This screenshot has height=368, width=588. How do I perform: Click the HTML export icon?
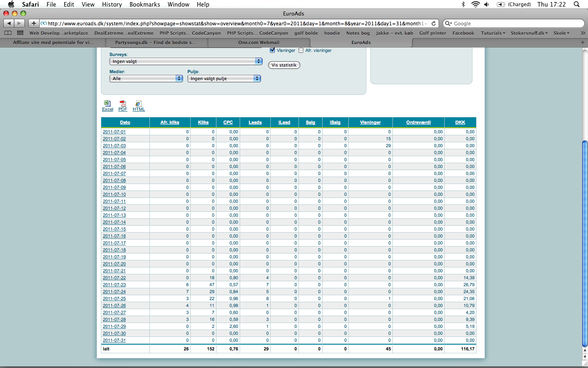tap(138, 104)
